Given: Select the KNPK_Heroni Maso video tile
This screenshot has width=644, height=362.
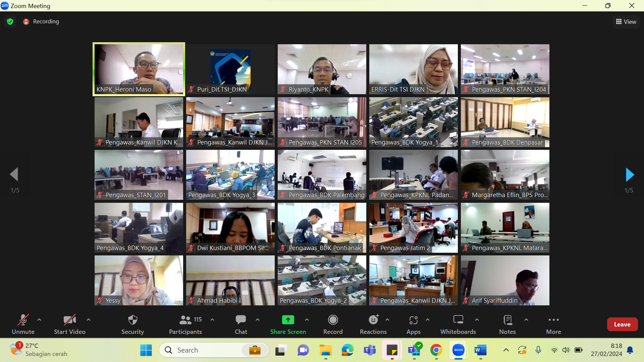Looking at the screenshot, I should 139,69.
